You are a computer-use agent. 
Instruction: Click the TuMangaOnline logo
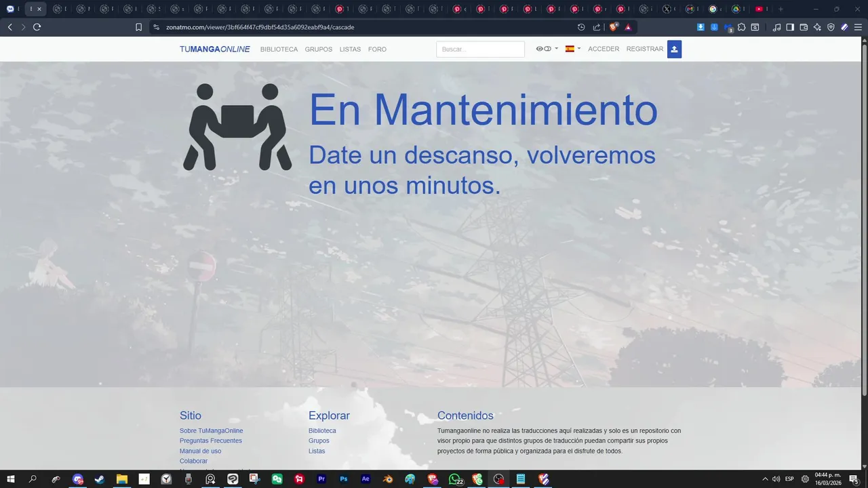(x=214, y=49)
